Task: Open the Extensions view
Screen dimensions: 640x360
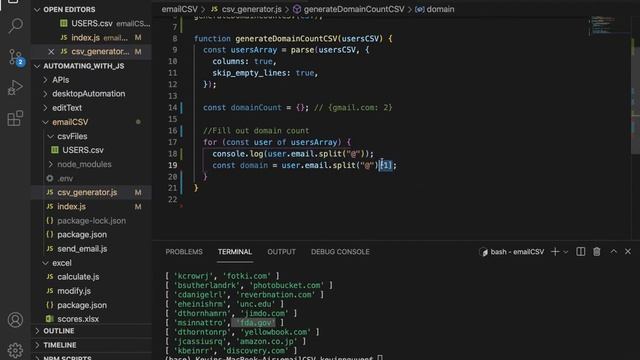Action: (x=15, y=118)
